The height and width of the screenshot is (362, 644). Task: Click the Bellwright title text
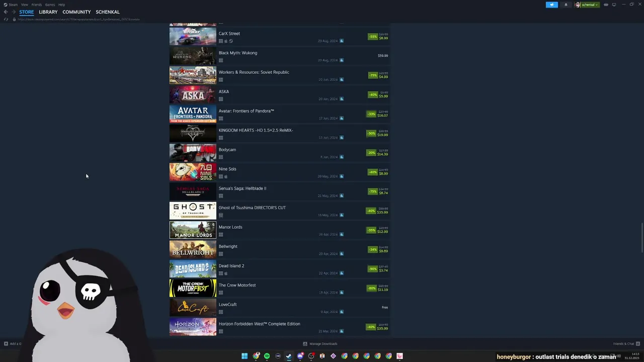pyautogui.click(x=228, y=246)
